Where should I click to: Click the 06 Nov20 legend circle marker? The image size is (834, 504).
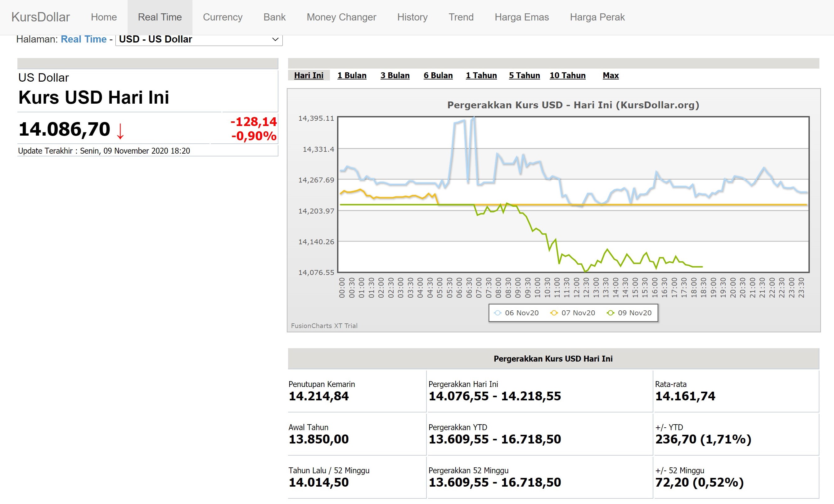pyautogui.click(x=498, y=313)
